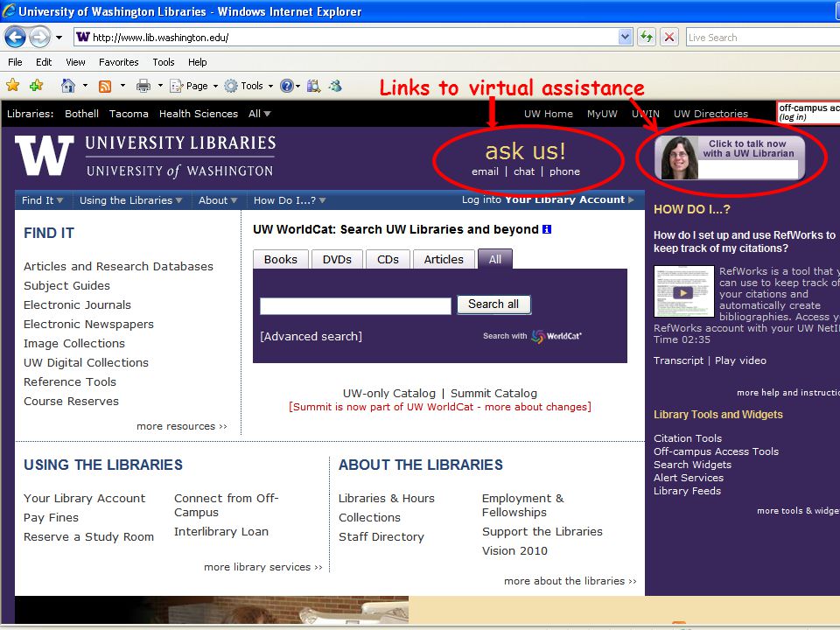The image size is (840, 630).
Task: Open the Tools menu in menu bar
Action: coord(164,62)
